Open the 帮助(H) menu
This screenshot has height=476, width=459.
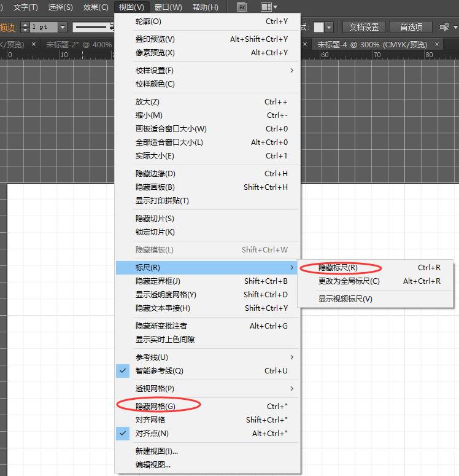tap(206, 7)
